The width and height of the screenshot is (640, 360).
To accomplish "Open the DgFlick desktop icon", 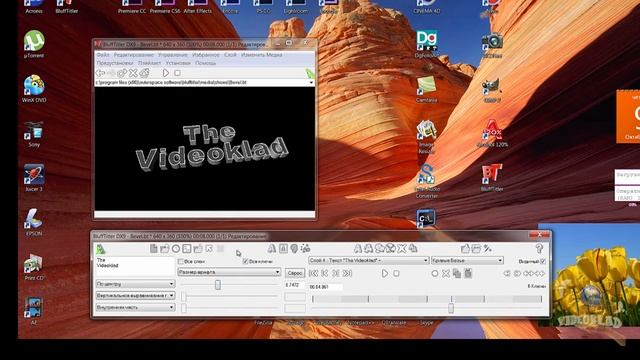I will click(427, 44).
